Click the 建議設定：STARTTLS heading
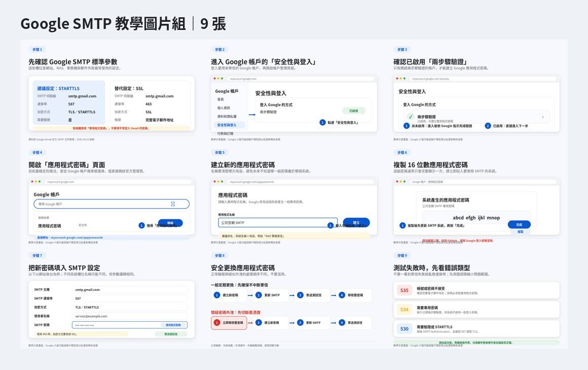 58,88
